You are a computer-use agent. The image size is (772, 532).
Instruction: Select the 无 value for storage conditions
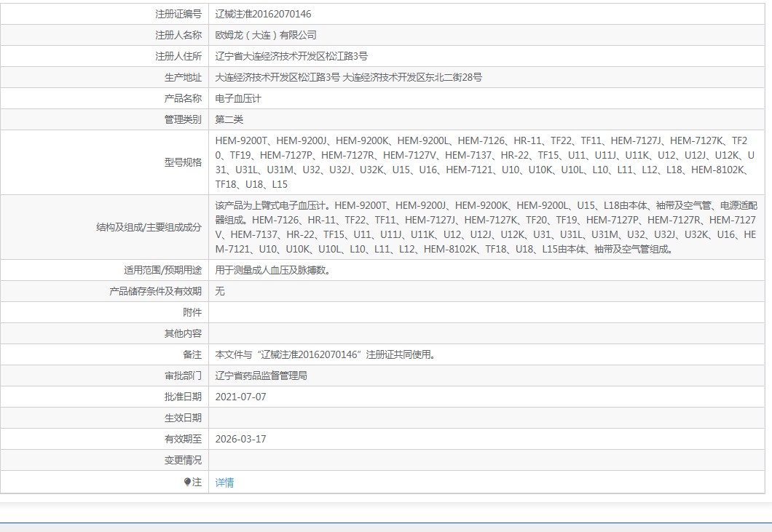(220, 291)
